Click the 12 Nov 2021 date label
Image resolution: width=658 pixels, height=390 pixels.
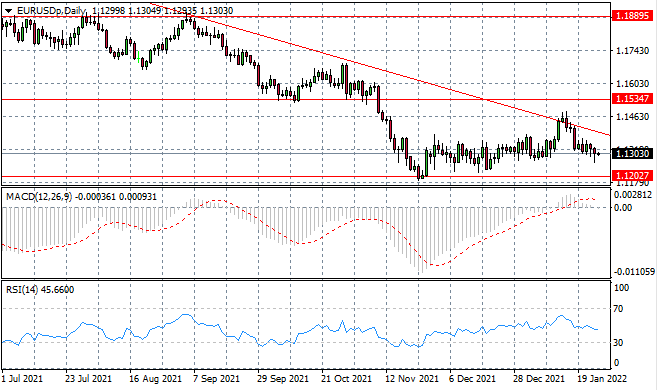click(412, 379)
